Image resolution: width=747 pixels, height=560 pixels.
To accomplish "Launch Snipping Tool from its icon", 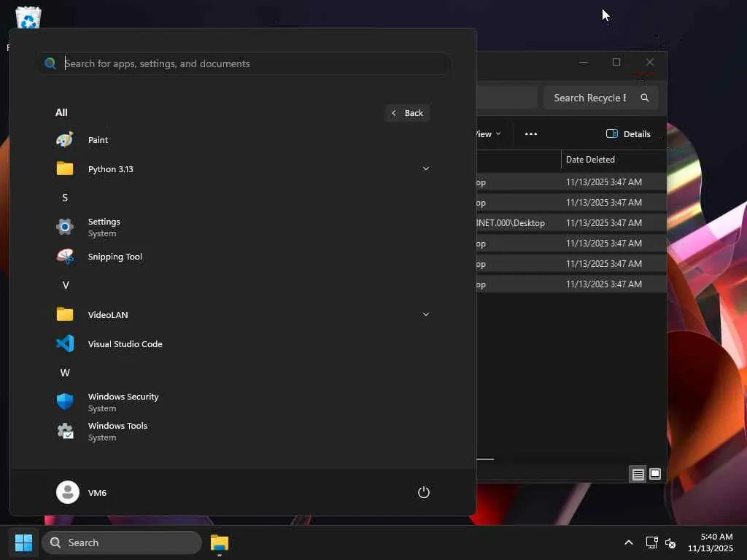I will (65, 256).
